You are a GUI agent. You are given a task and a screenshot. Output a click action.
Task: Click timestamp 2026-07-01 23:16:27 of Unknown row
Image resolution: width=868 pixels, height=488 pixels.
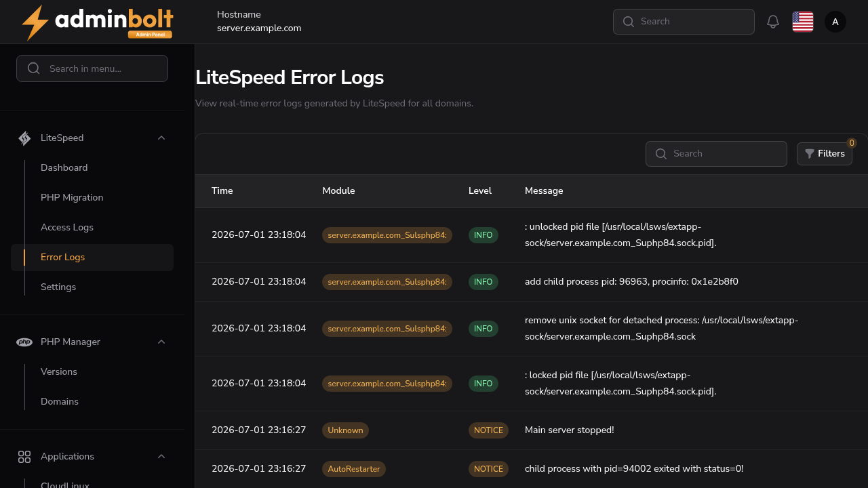click(259, 430)
